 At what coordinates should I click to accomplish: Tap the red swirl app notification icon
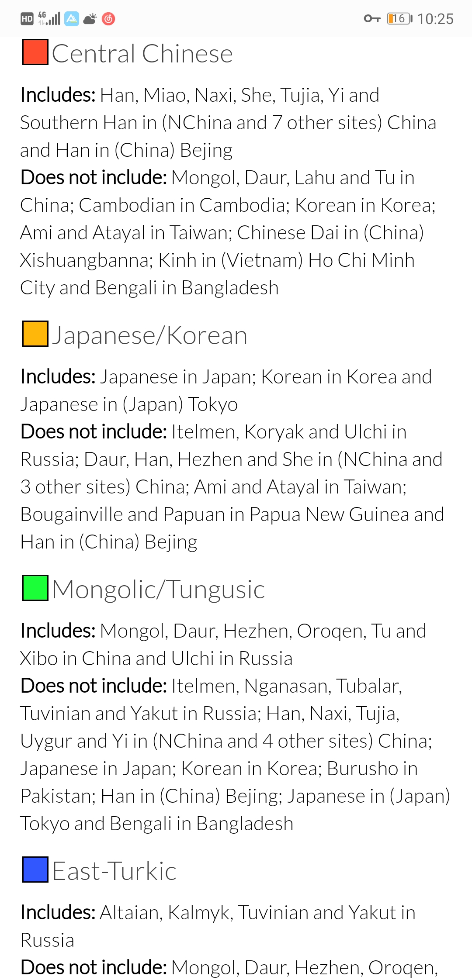click(108, 19)
